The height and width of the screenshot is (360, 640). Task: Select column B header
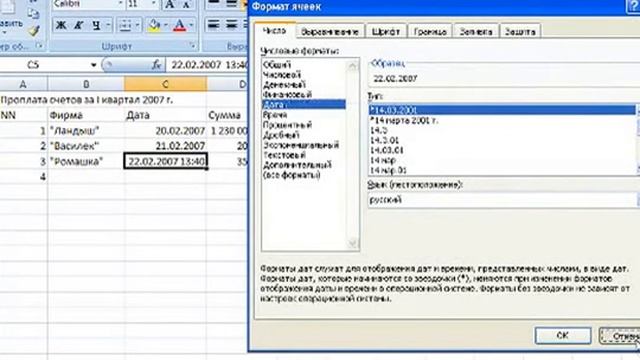[86, 84]
